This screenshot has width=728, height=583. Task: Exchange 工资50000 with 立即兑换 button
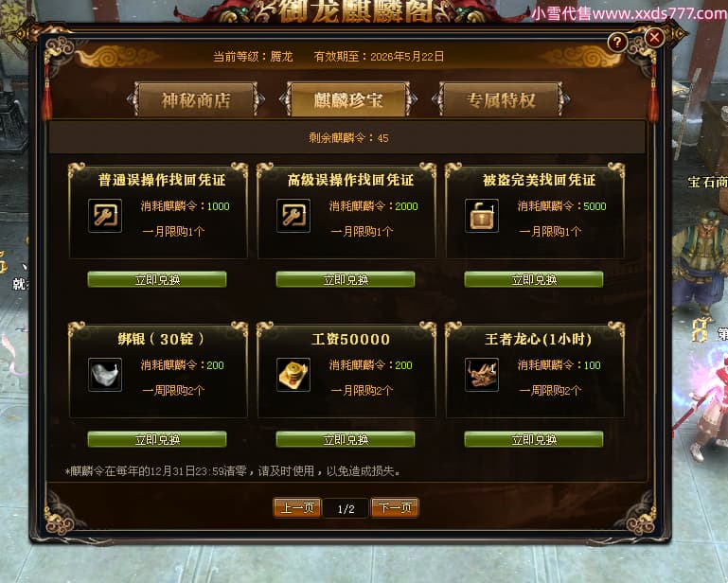coord(346,439)
